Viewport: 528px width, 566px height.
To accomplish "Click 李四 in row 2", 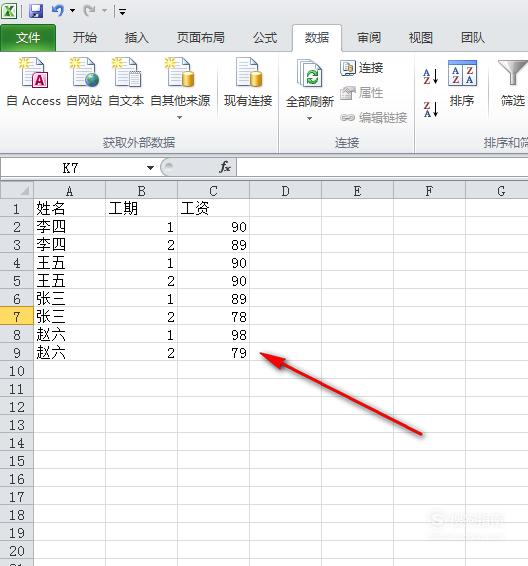I will (69, 226).
